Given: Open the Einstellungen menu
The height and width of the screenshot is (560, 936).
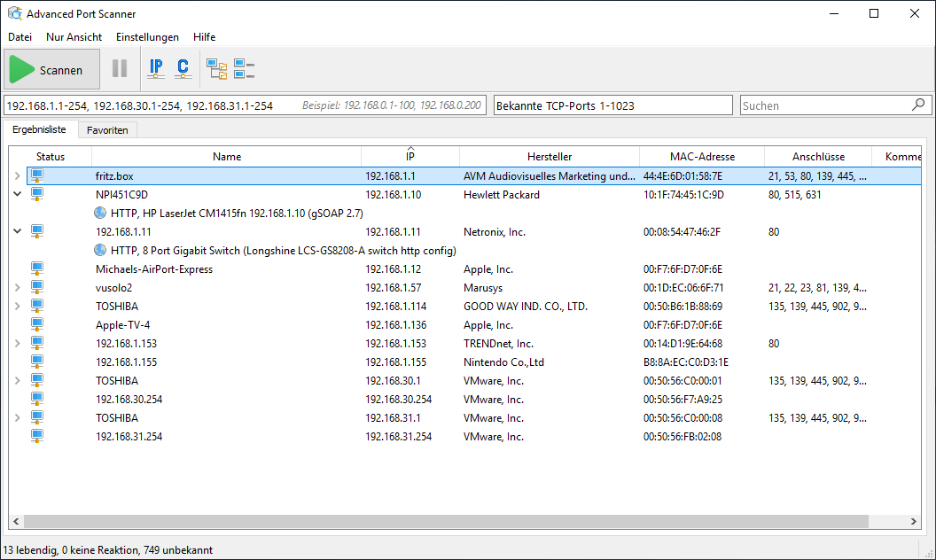Looking at the screenshot, I should click(147, 37).
